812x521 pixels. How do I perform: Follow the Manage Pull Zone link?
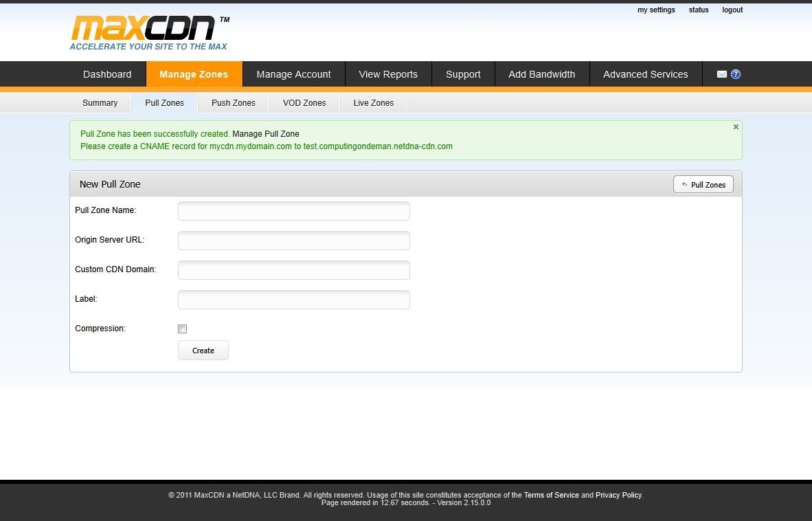point(266,133)
